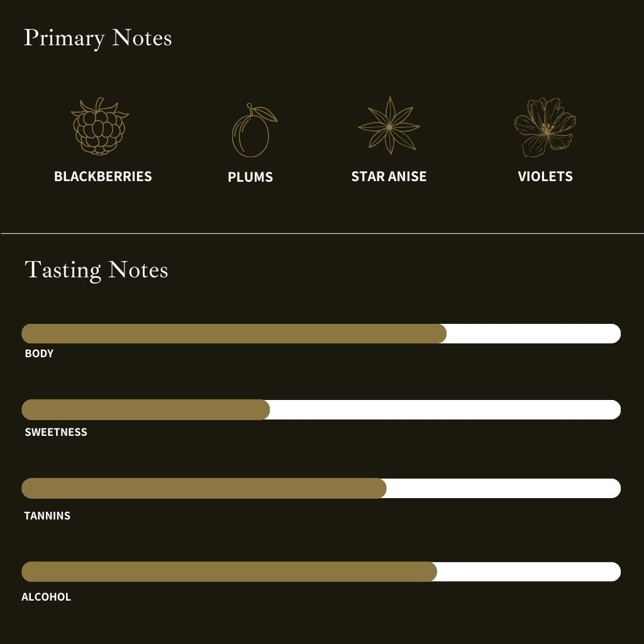Click the gold portion of Sweetness bar
644x644 pixels.
(146, 409)
